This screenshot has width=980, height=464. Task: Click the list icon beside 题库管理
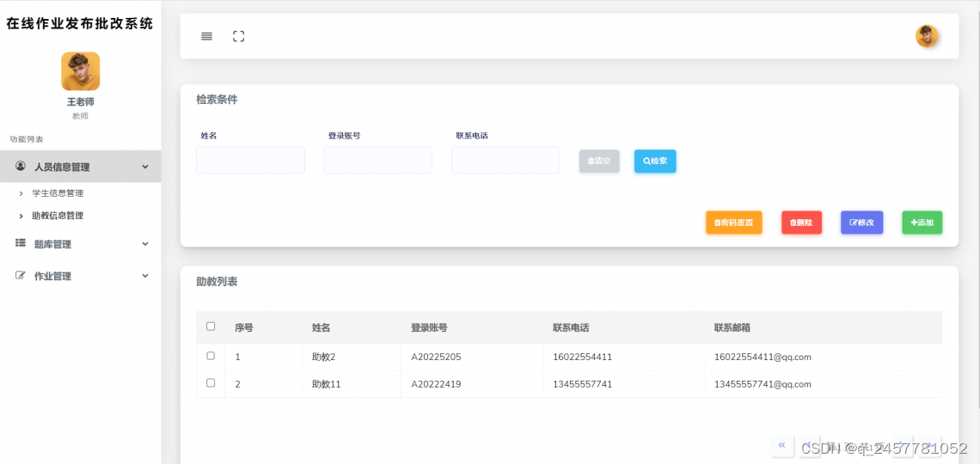click(21, 243)
